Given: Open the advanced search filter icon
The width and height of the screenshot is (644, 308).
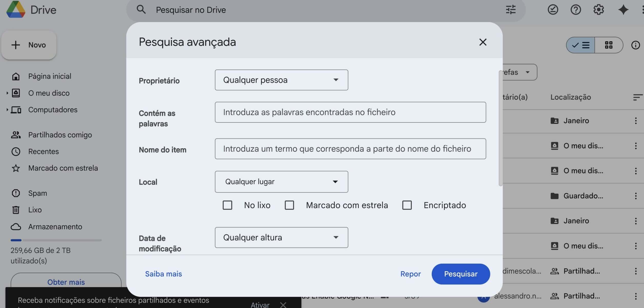Looking at the screenshot, I should click(x=510, y=10).
